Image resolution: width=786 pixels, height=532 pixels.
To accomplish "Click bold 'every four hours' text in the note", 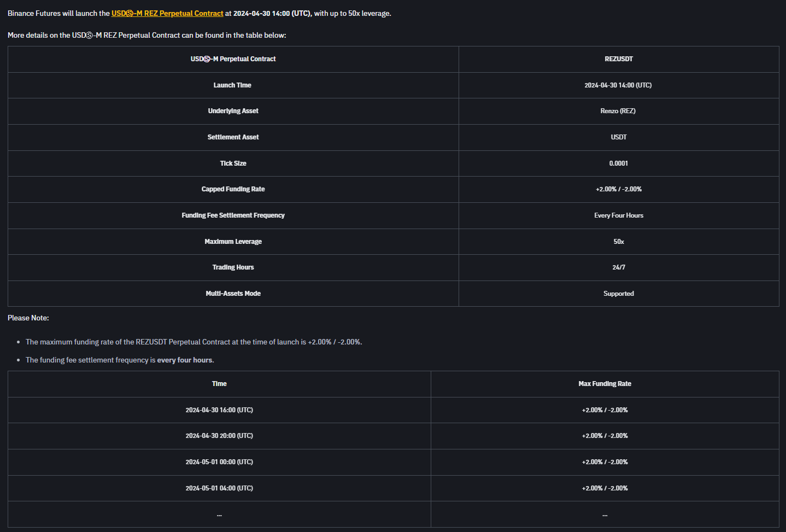I will pyautogui.click(x=185, y=360).
